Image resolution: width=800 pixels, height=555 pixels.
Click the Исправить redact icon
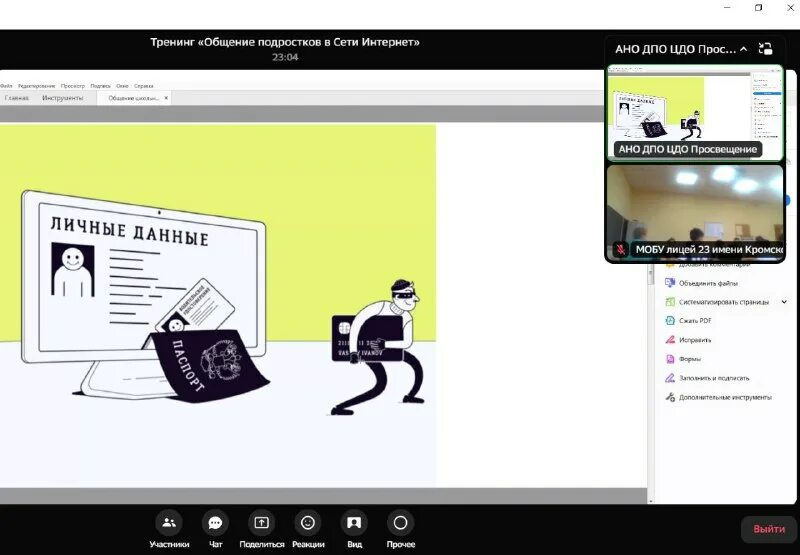(670, 340)
